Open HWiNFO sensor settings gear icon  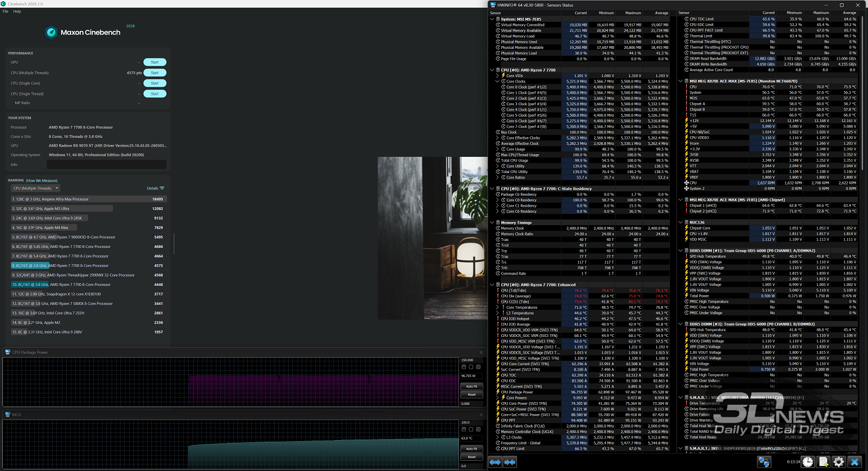(839, 462)
